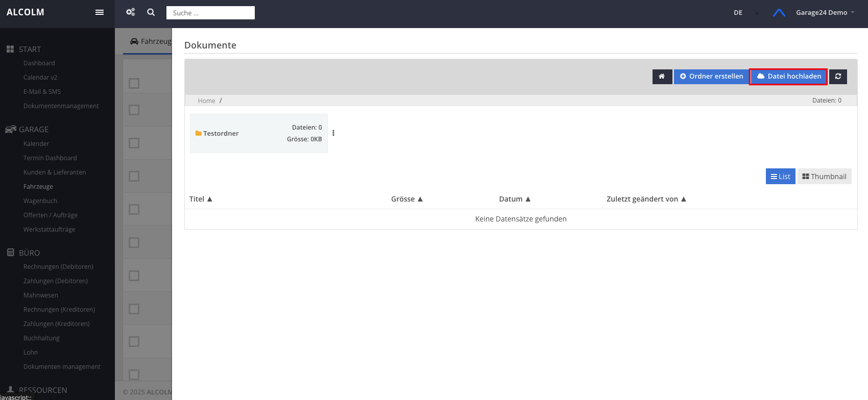Open Testordner three-dot options menu

(333, 133)
